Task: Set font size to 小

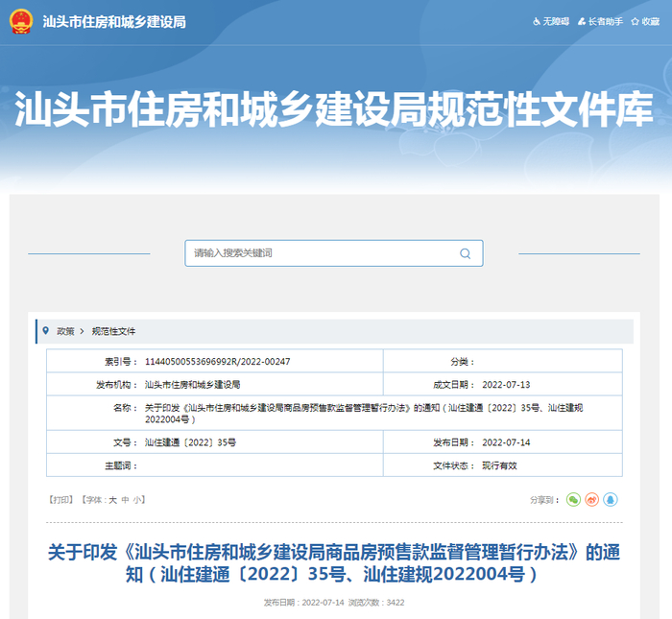Action: point(137,500)
